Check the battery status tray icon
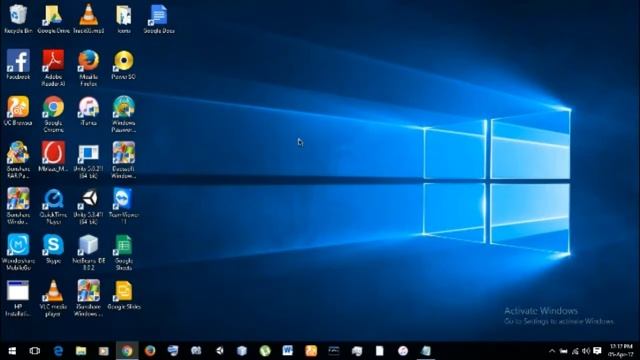This screenshot has height=360, width=640. [564, 351]
